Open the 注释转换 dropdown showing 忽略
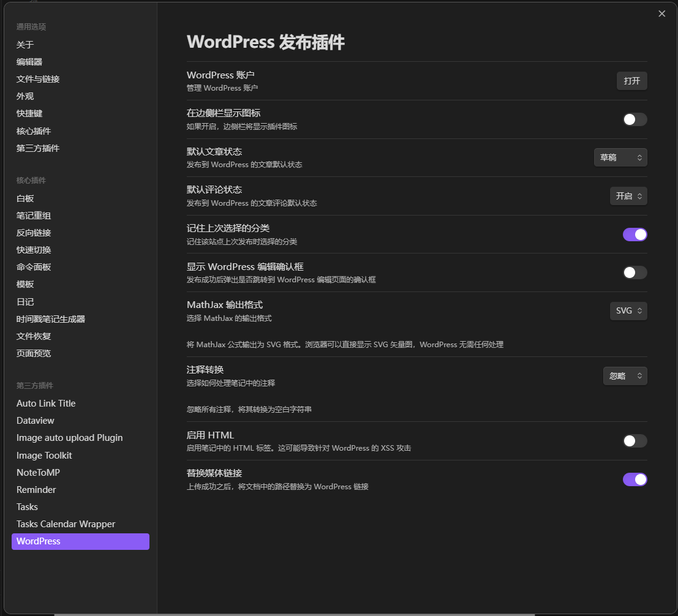 [625, 376]
